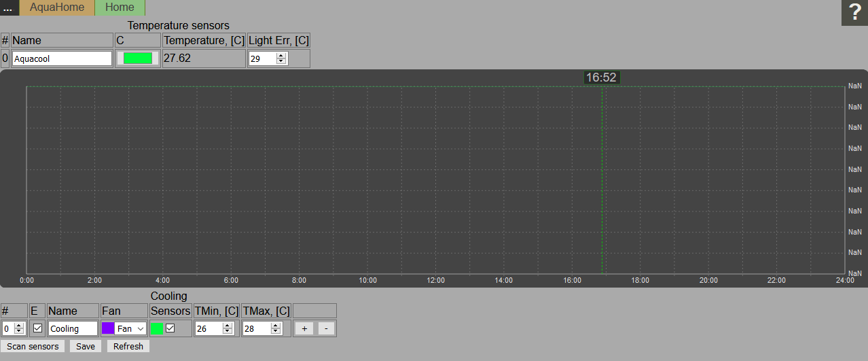Click the help question mark icon
This screenshot has width=868, height=361.
pos(854,13)
